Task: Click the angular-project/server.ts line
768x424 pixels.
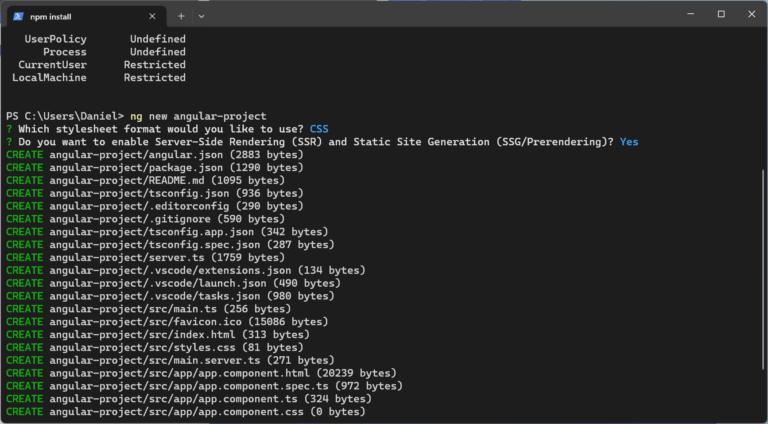Action: click(145, 258)
